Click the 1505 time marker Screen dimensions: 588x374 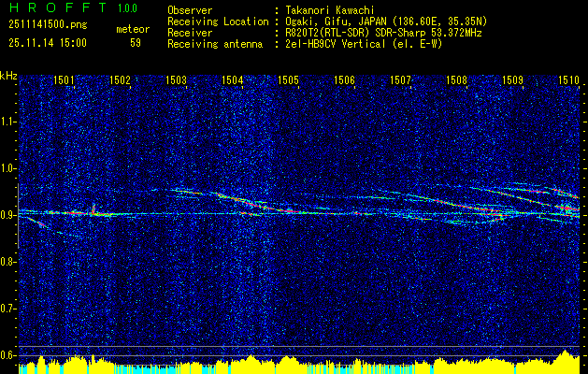tap(288, 81)
